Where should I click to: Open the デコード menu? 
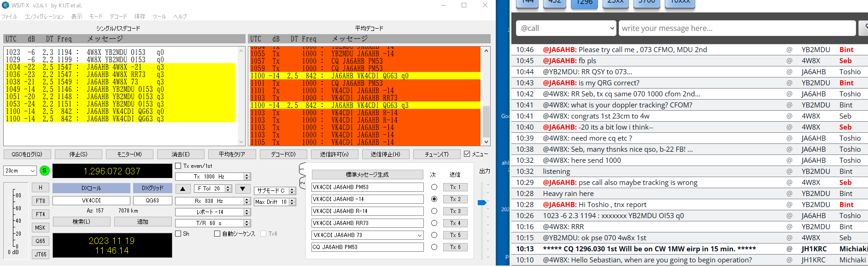tap(118, 17)
